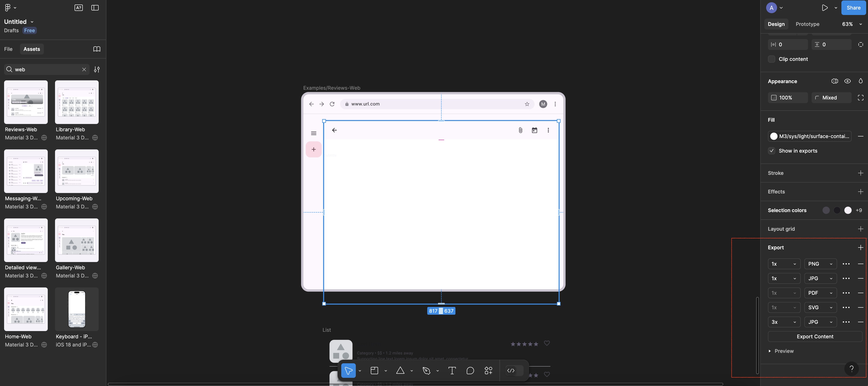The image size is (868, 386).
Task: Click the Export Content button
Action: click(x=815, y=337)
